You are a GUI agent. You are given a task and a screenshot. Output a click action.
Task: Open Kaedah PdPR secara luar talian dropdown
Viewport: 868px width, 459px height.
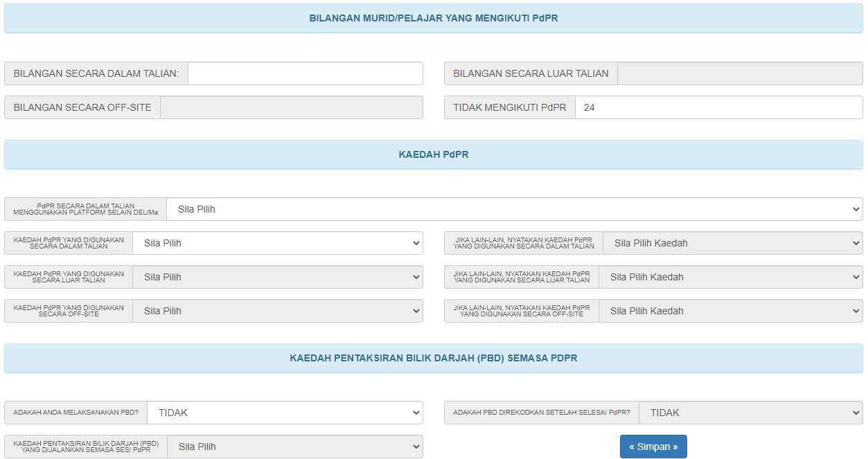tap(277, 277)
